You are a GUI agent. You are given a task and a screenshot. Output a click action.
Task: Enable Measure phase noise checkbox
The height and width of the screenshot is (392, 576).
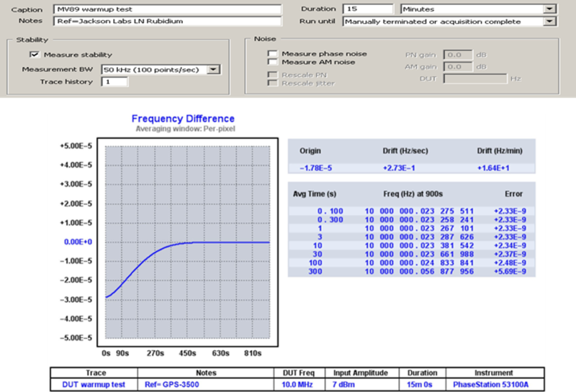coord(273,54)
